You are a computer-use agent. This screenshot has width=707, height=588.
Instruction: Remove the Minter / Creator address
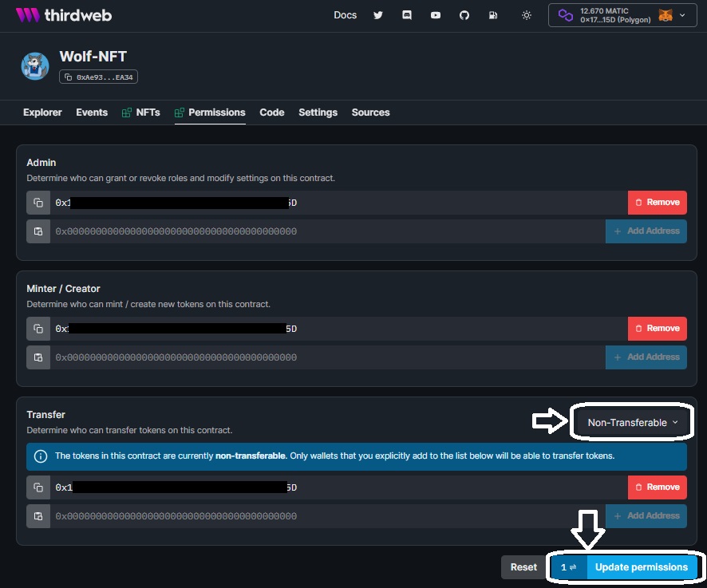[658, 329]
